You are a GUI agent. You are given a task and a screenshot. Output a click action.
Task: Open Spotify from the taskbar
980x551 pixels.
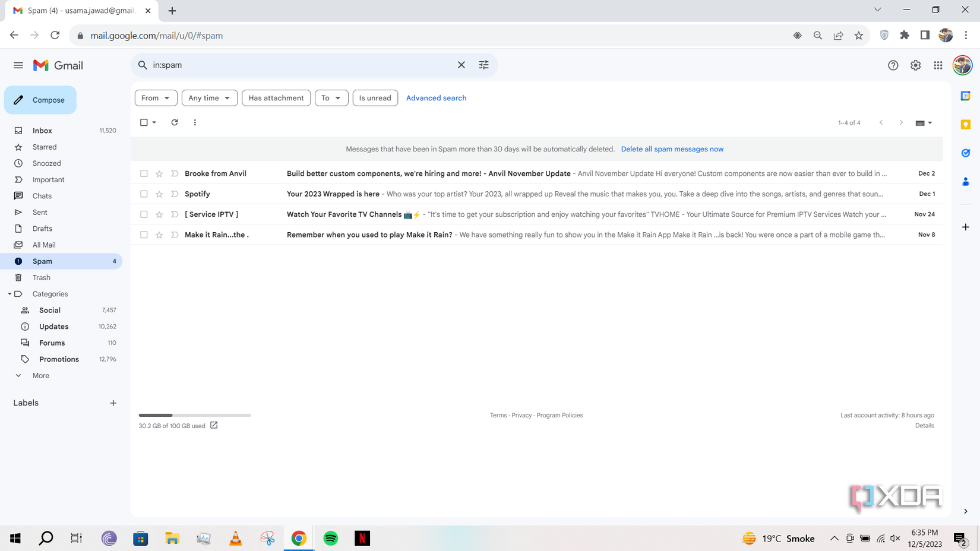[331, 539]
